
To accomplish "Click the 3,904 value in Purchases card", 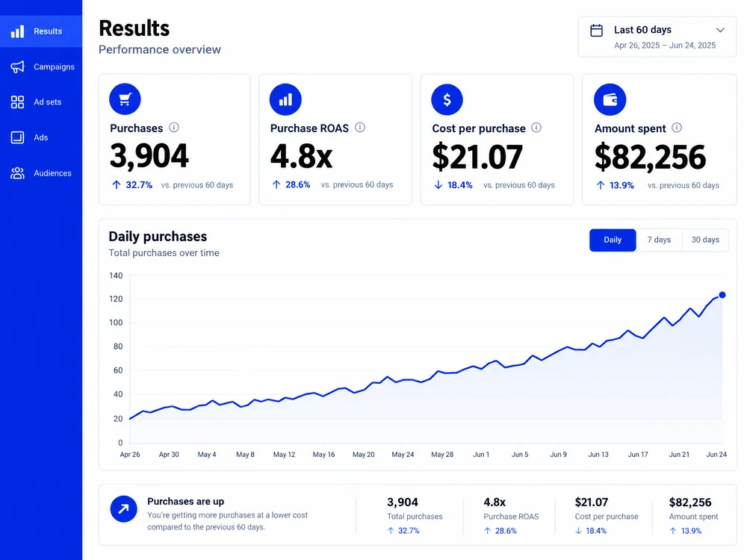I will (x=149, y=156).
